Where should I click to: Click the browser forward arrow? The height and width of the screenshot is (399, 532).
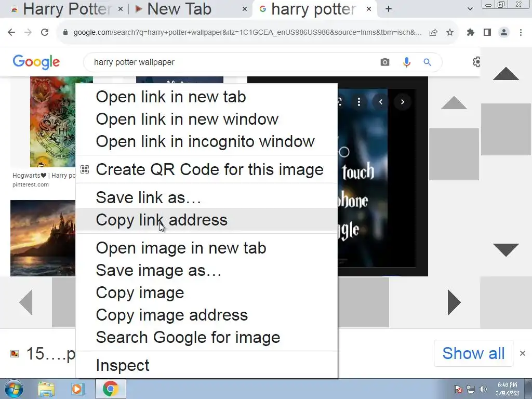[28, 32]
